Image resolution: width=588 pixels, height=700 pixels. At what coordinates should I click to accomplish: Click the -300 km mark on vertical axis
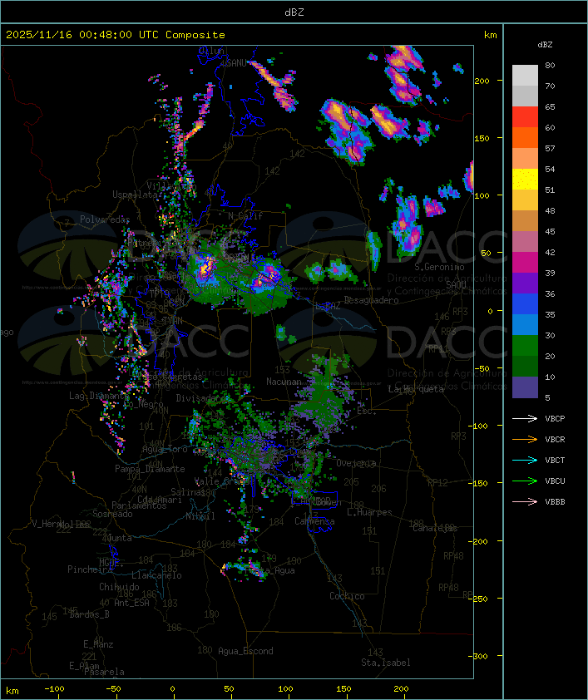477,656
